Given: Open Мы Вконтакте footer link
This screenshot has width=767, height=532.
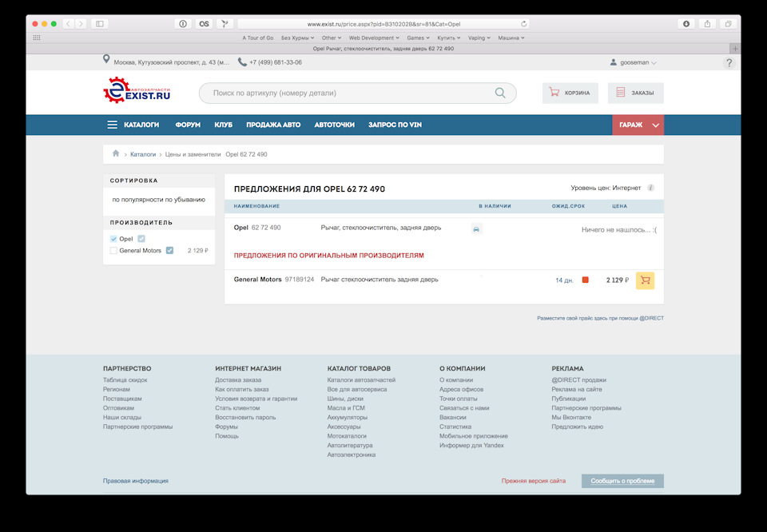Looking at the screenshot, I should [571, 417].
